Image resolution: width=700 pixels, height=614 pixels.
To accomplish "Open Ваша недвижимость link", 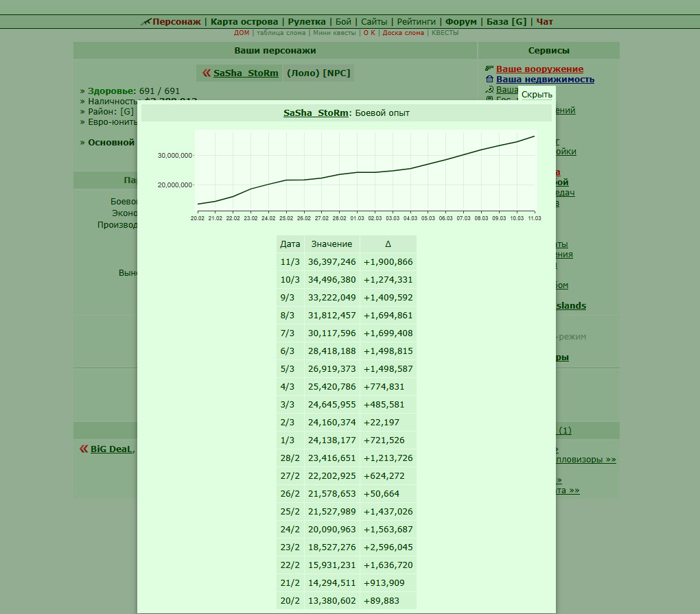I will tap(545, 79).
